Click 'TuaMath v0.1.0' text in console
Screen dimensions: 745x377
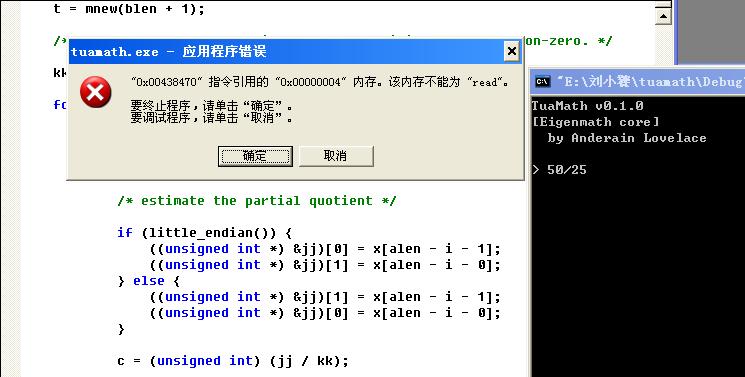click(587, 106)
